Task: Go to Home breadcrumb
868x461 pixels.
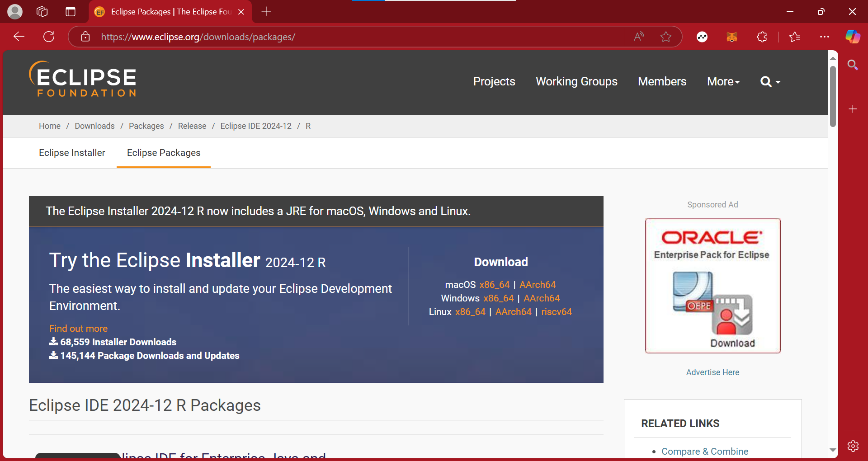Action: (x=50, y=126)
